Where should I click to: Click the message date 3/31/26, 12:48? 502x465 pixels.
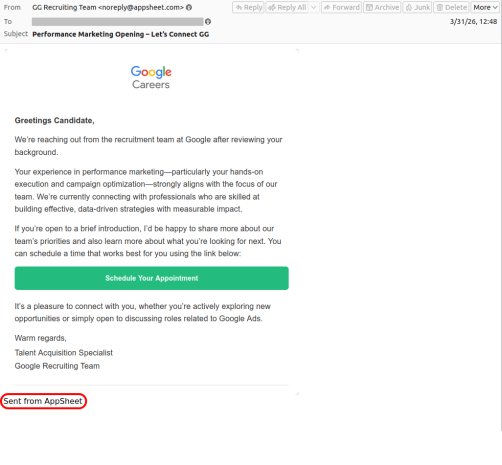coord(473,22)
